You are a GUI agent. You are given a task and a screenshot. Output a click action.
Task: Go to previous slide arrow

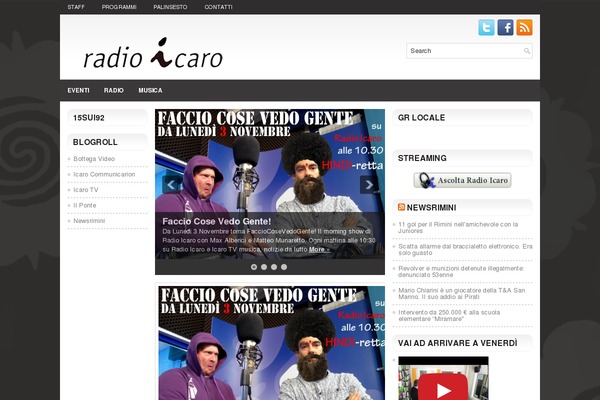[171, 185]
